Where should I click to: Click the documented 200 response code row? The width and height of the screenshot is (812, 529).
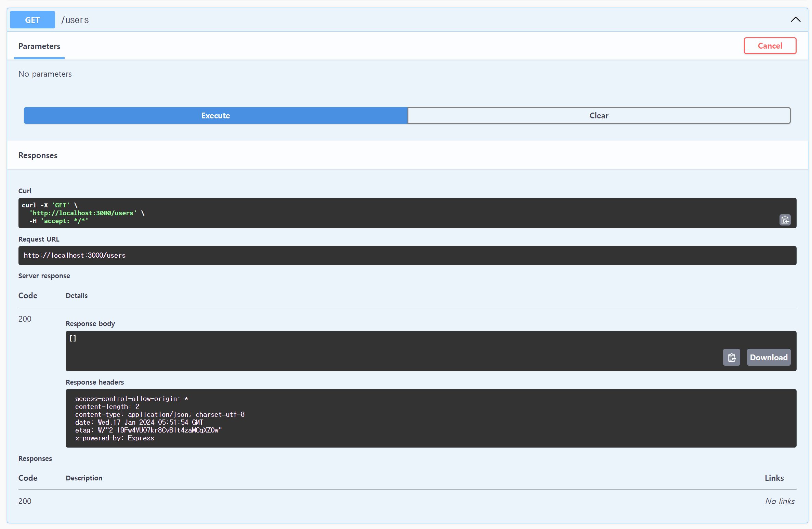25,501
